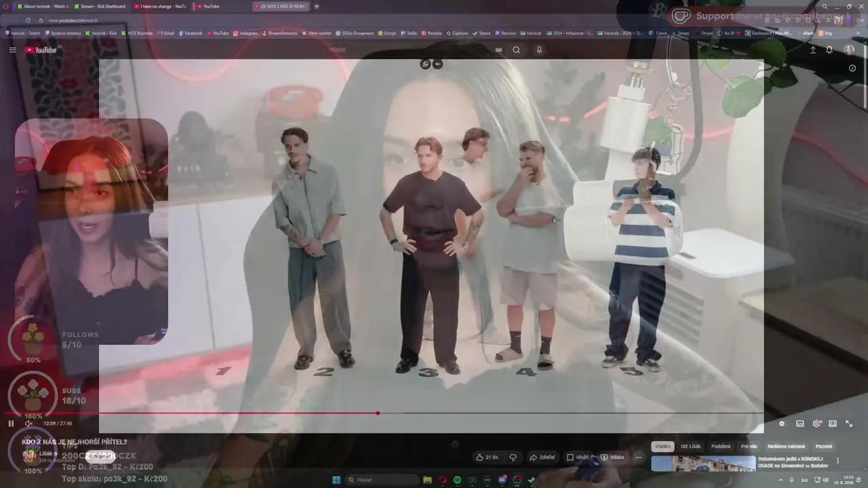Click the video title KDO Z NÁS JE NEJHORŠÍ PŘÍTEL?
Screen dimensions: 868x488
pos(75,442)
